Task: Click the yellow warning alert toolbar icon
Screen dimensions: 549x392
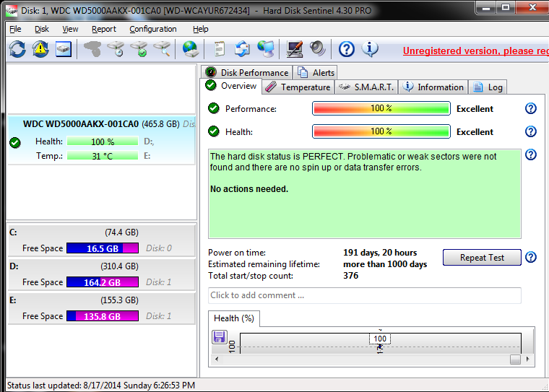Action: pos(40,49)
